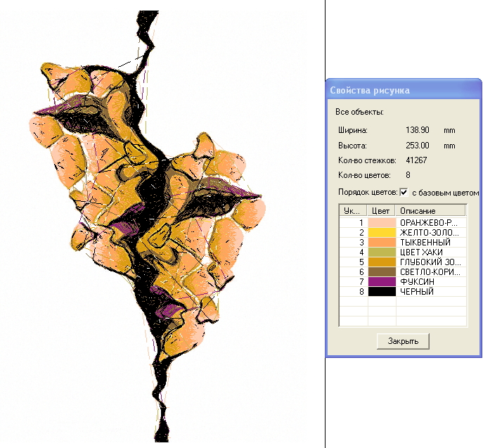This screenshot has width=483, height=448.
Task: Click the 'Все объекты:' label
Action: point(359,112)
